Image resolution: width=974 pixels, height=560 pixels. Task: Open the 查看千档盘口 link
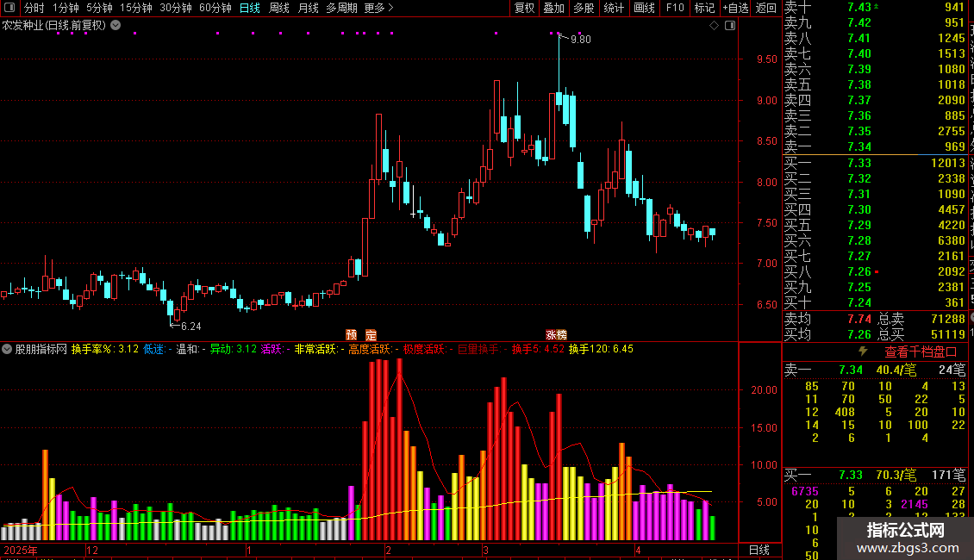pyautogui.click(x=921, y=352)
